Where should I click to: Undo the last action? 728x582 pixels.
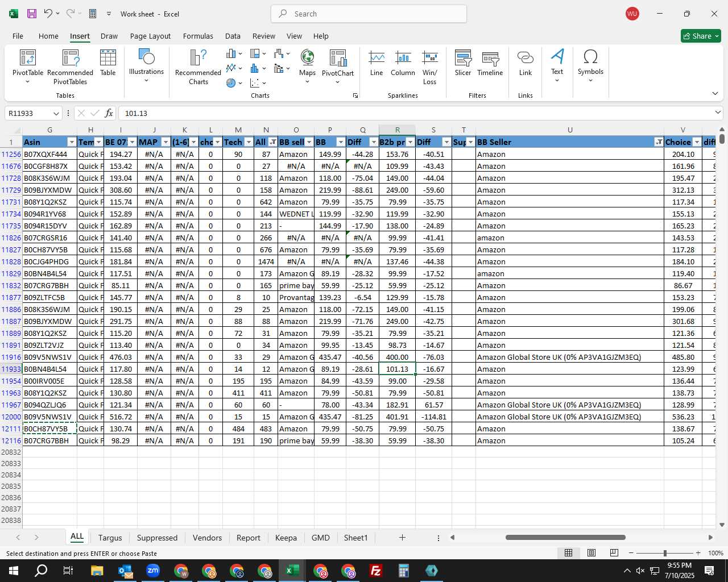48,14
